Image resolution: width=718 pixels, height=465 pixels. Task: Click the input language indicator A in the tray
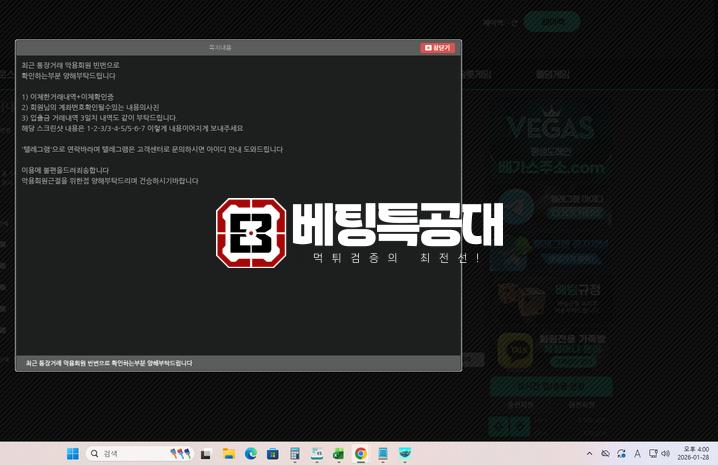(637, 454)
